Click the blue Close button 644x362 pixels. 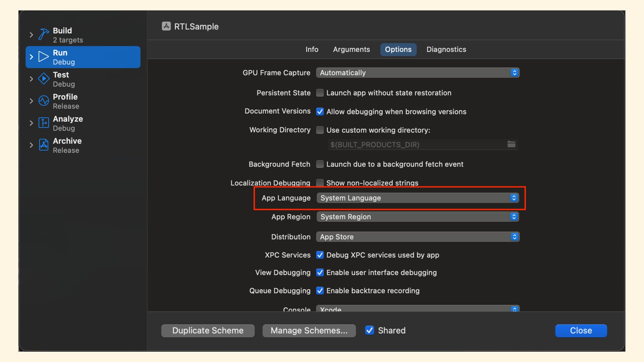coord(581,330)
